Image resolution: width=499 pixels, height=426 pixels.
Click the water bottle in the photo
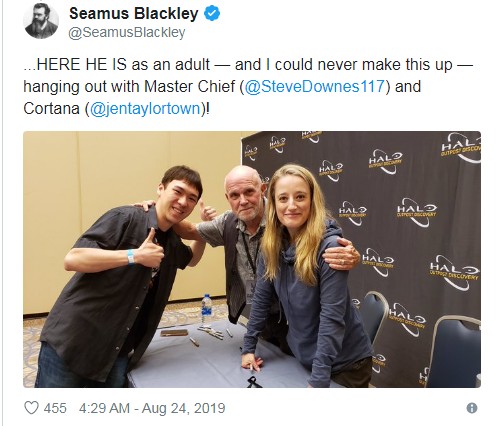pyautogui.click(x=206, y=309)
